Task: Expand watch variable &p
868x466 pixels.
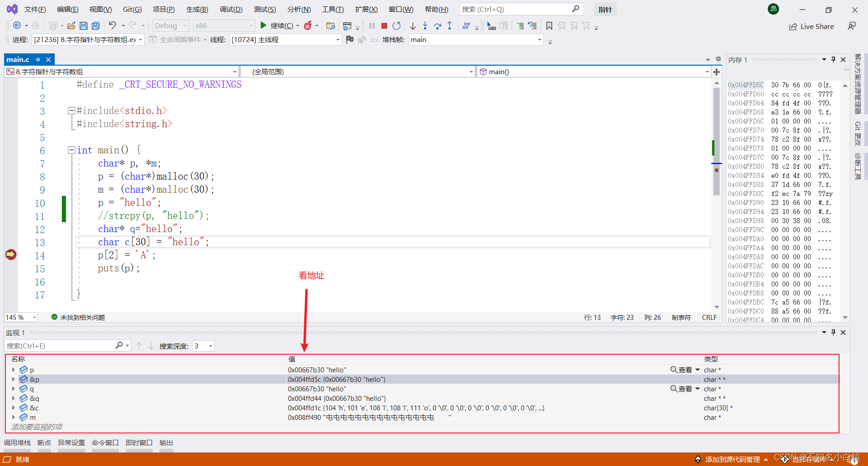Action: 13,379
